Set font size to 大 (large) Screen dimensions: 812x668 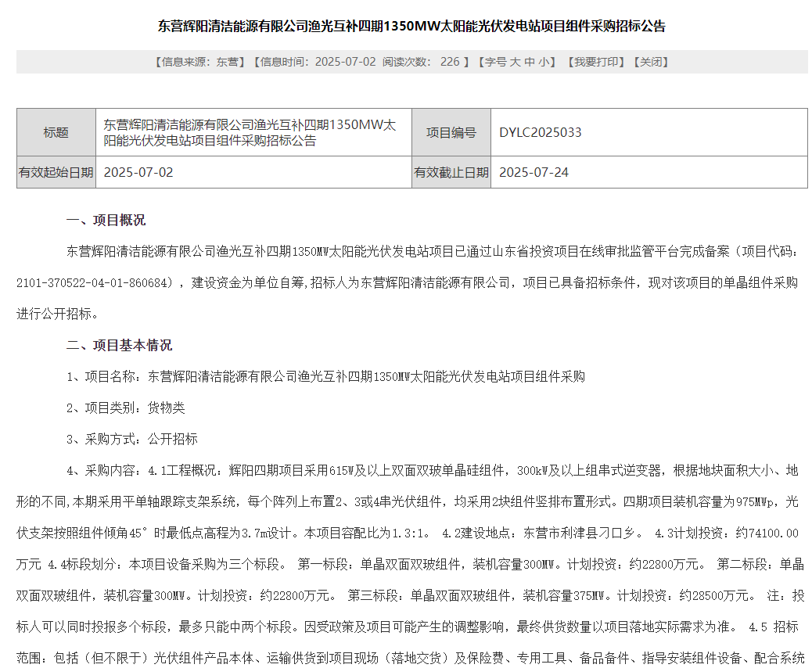click(x=516, y=62)
